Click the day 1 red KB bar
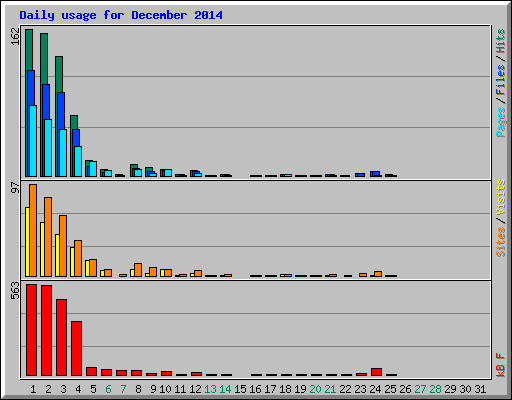The width and height of the screenshot is (512, 400). click(x=31, y=330)
